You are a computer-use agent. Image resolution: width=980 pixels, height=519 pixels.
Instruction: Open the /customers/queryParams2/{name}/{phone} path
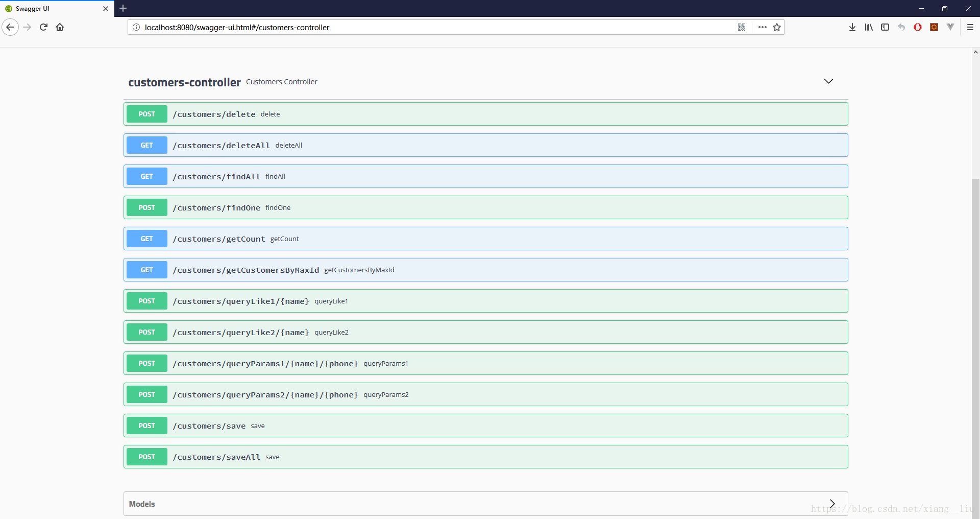pyautogui.click(x=265, y=395)
